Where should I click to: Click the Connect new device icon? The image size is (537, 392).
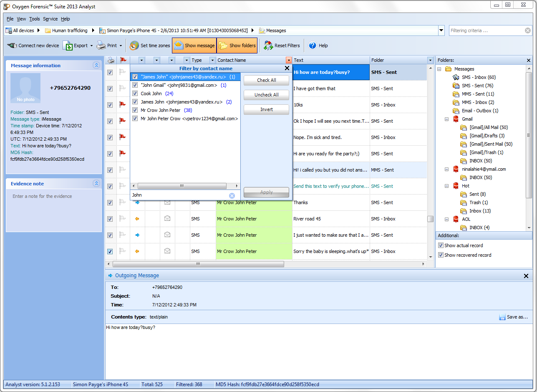click(12, 46)
